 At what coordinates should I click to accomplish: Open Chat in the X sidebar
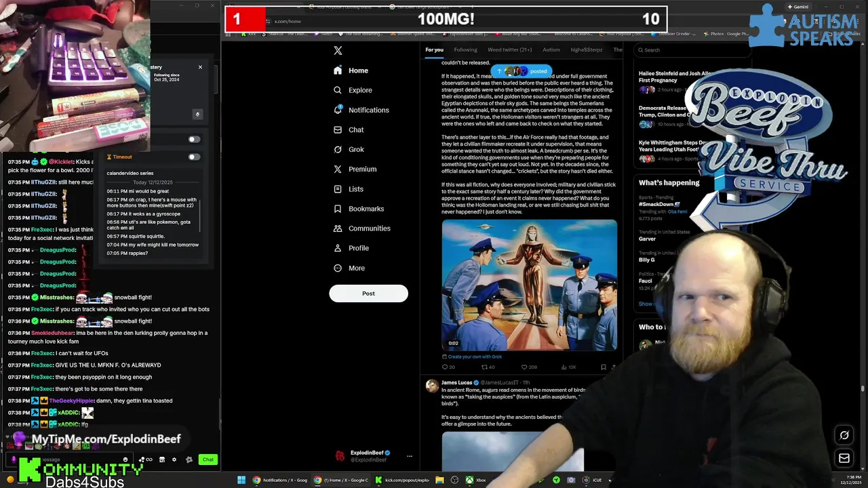(x=349, y=129)
